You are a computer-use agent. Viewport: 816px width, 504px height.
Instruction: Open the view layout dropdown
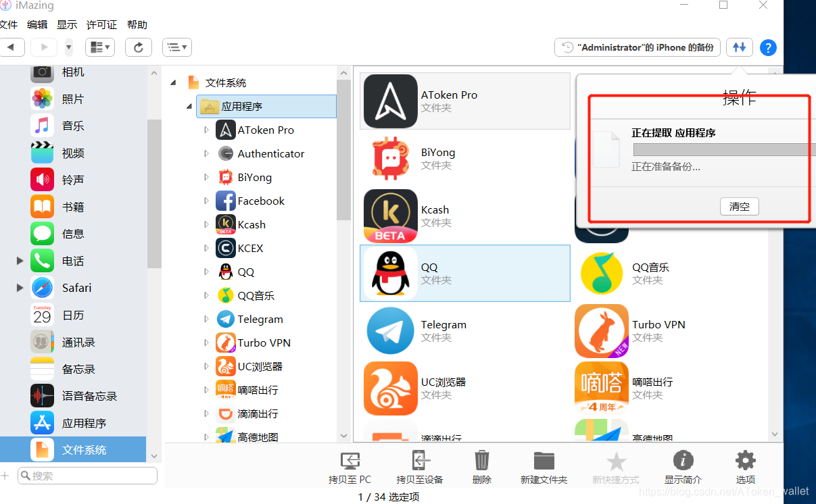pyautogui.click(x=100, y=47)
